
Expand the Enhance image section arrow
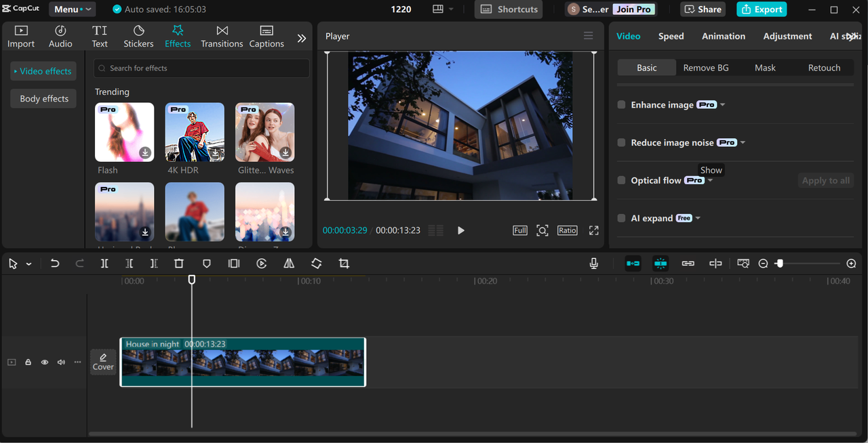pyautogui.click(x=723, y=105)
